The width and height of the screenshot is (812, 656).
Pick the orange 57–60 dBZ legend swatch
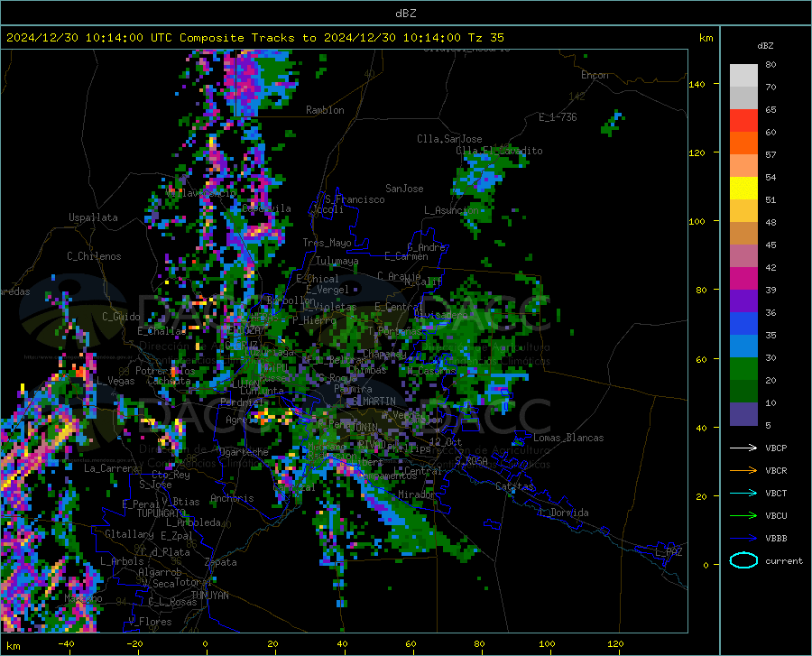tap(743, 143)
